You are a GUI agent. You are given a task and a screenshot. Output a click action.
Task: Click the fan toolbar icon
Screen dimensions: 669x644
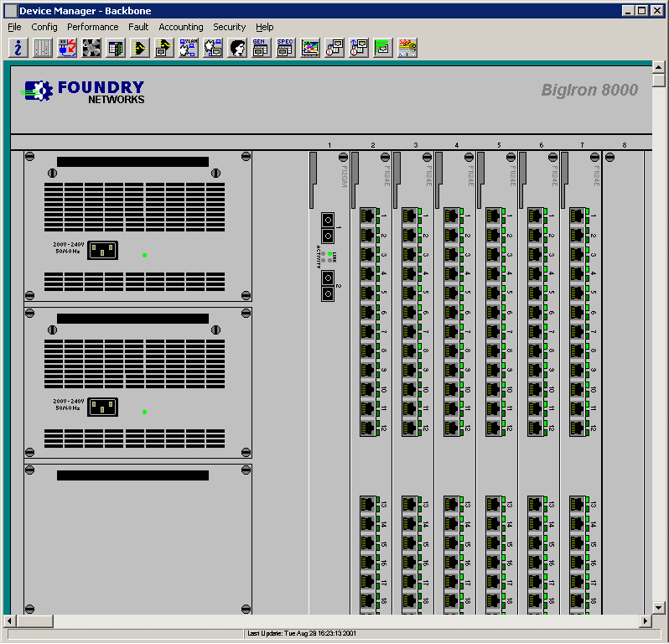[91, 48]
